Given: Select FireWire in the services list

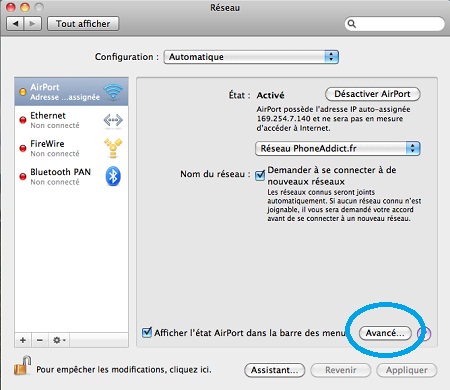Looking at the screenshot, I should tap(71, 148).
